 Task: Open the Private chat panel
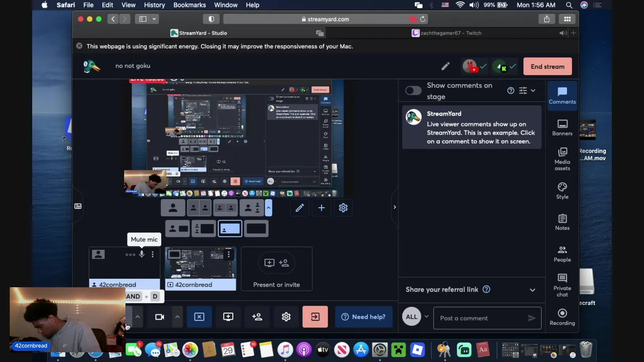[x=562, y=285]
